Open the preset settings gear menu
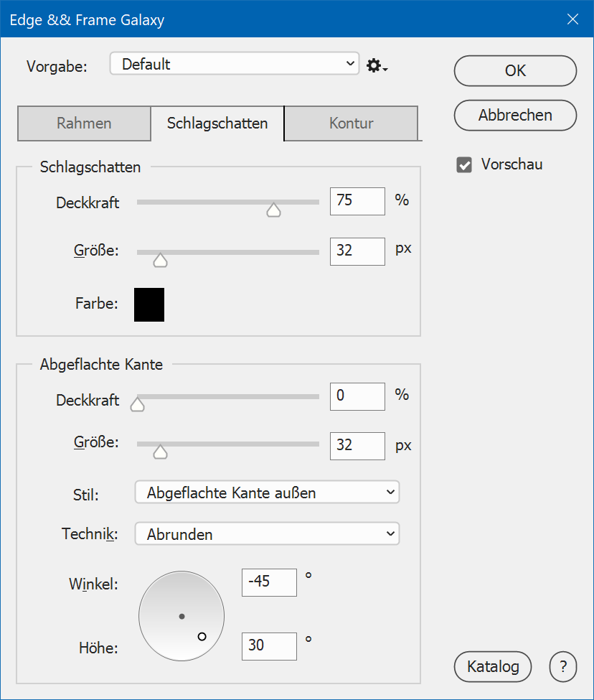The width and height of the screenshot is (594, 700). 377,65
